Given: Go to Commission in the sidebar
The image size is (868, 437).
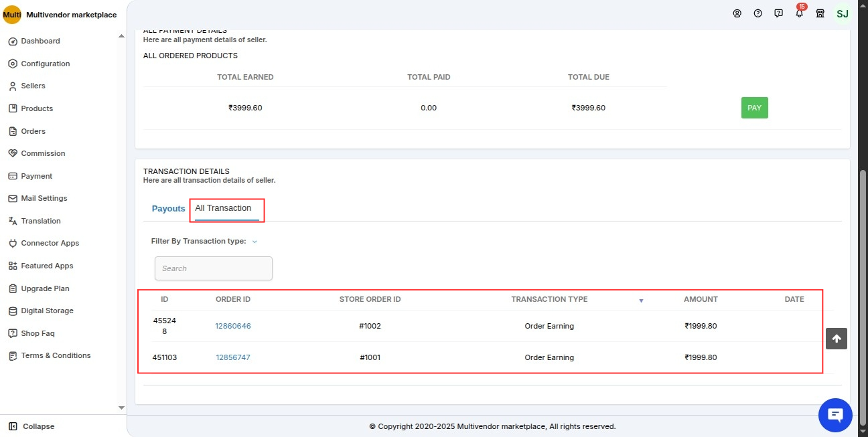Looking at the screenshot, I should pos(43,153).
